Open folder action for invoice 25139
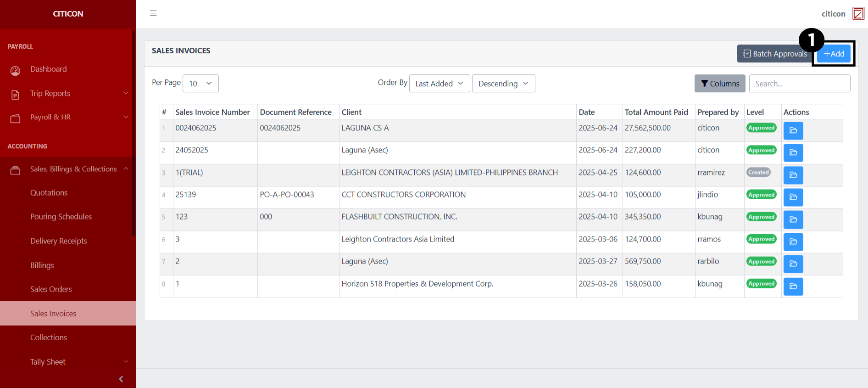The image size is (868, 388). click(793, 197)
